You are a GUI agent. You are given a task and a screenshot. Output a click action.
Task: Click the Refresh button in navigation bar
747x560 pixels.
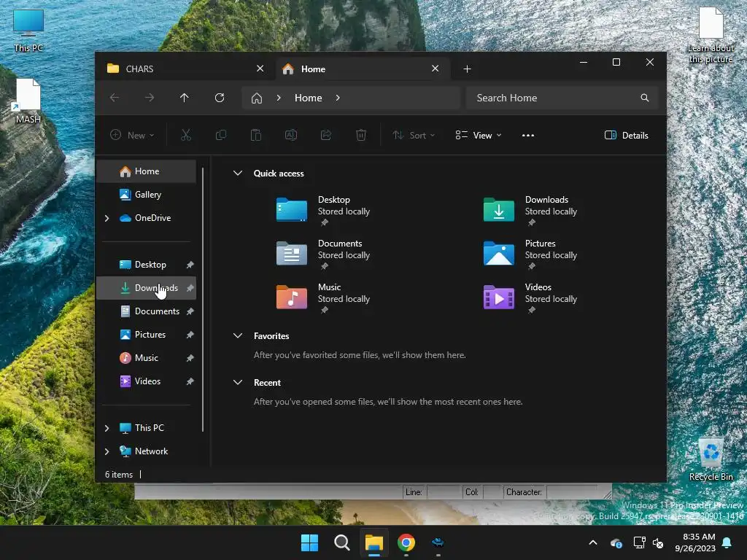click(x=220, y=98)
